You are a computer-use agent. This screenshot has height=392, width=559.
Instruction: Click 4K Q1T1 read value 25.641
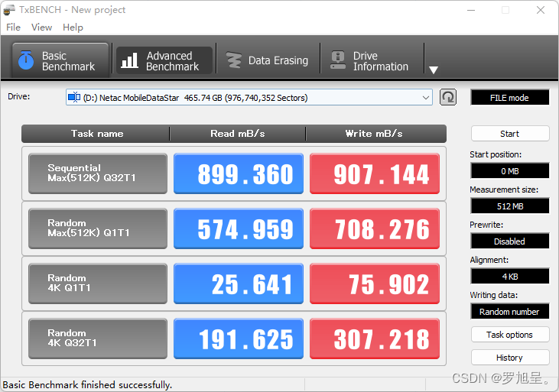(x=239, y=283)
